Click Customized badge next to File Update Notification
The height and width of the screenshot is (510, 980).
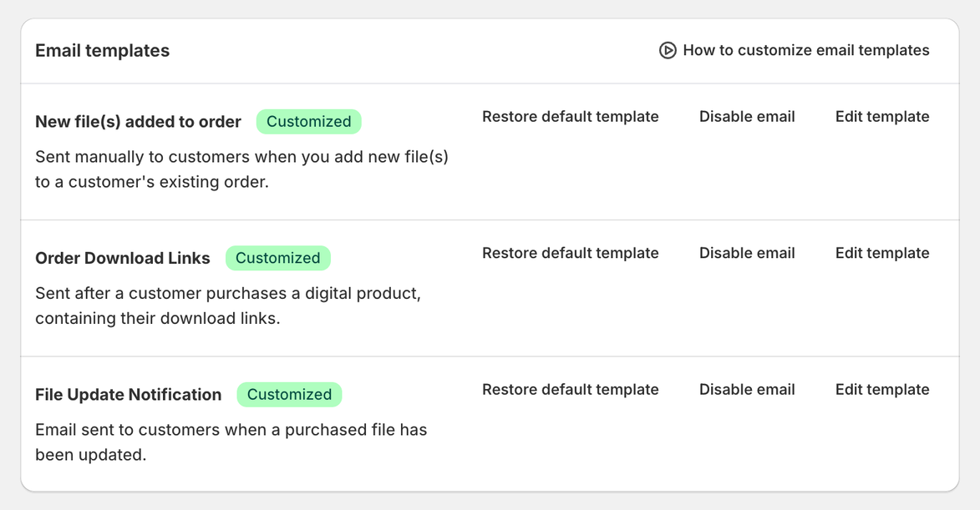289,395
